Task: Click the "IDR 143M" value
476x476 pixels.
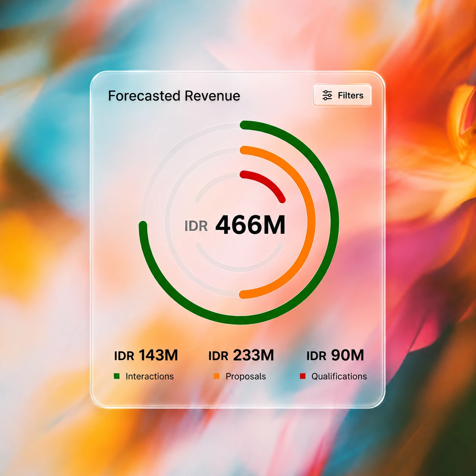Action: [146, 355]
